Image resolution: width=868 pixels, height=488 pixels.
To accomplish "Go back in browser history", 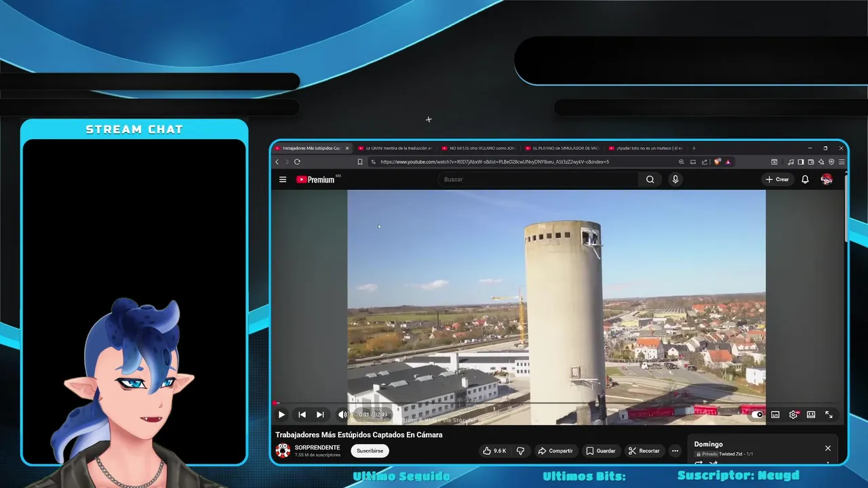I will tap(277, 162).
